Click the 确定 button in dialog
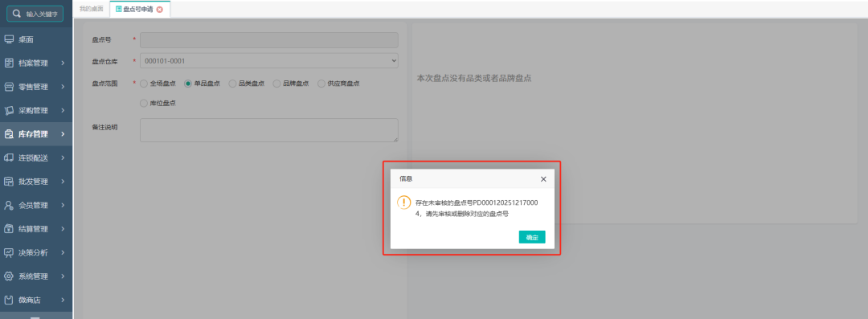 tap(532, 237)
